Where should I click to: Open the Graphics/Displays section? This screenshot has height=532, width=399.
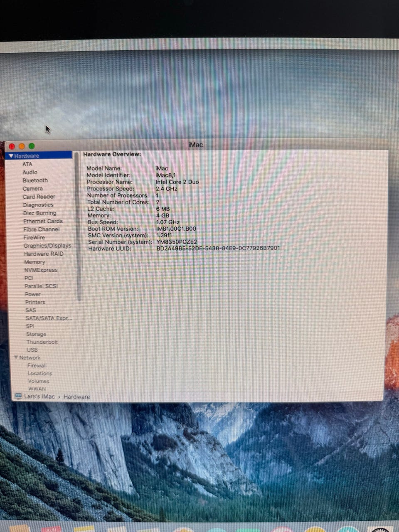tap(47, 246)
